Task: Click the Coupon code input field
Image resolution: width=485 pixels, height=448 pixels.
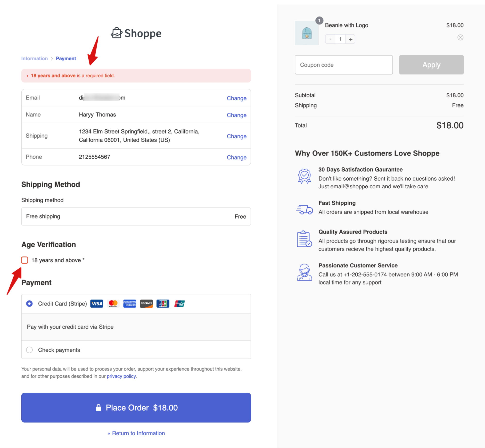Action: pos(344,65)
